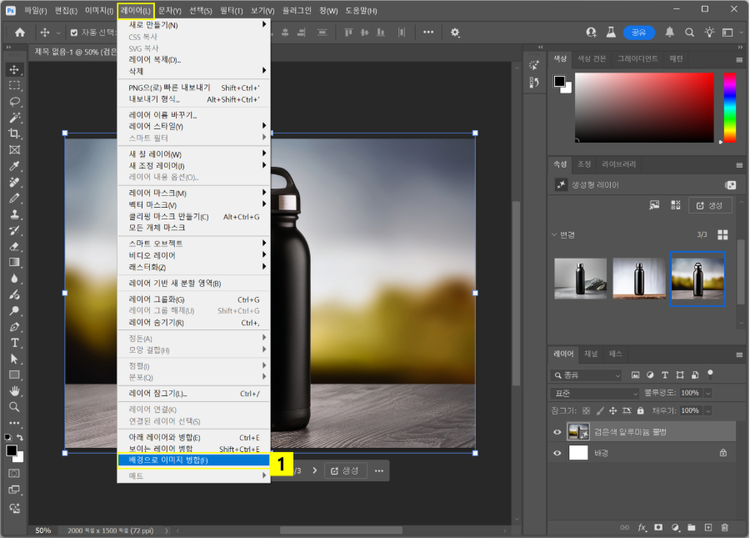Select the Crop tool
Viewport: 750px width, 538px height.
pyautogui.click(x=15, y=133)
